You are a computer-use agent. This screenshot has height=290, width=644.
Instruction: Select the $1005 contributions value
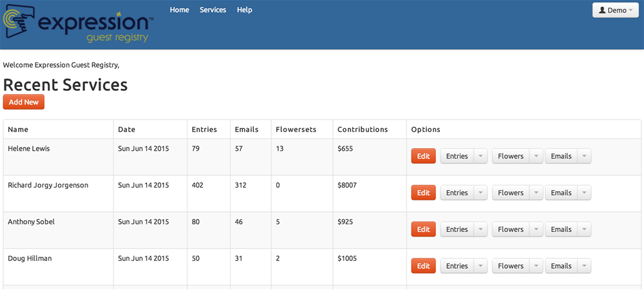(347, 258)
